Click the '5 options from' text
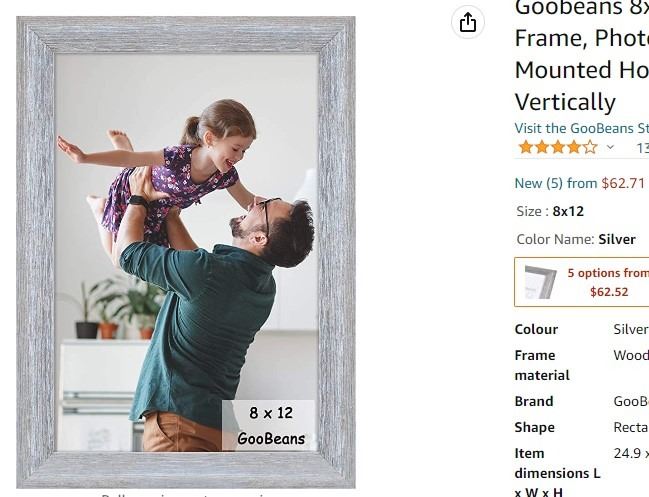Image resolution: width=649 pixels, height=497 pixels. point(608,273)
